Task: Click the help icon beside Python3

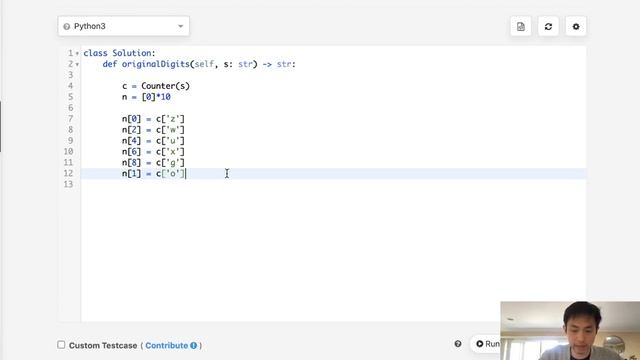Action: [67, 27]
